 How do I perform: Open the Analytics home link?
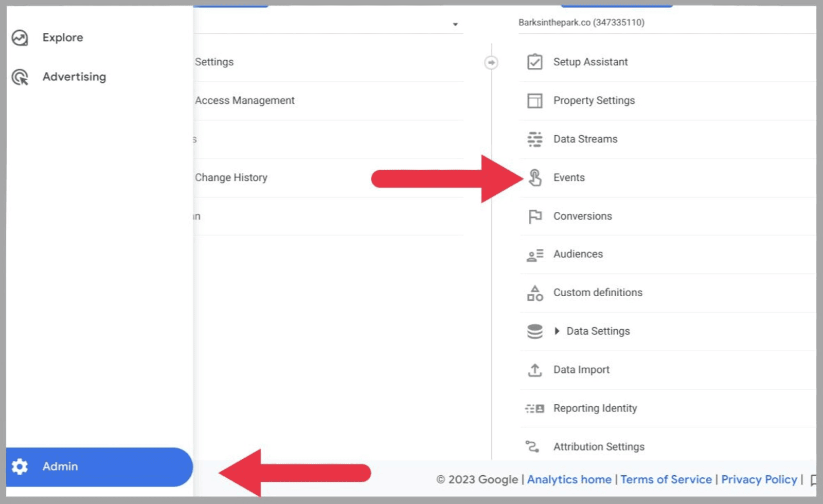(x=569, y=479)
